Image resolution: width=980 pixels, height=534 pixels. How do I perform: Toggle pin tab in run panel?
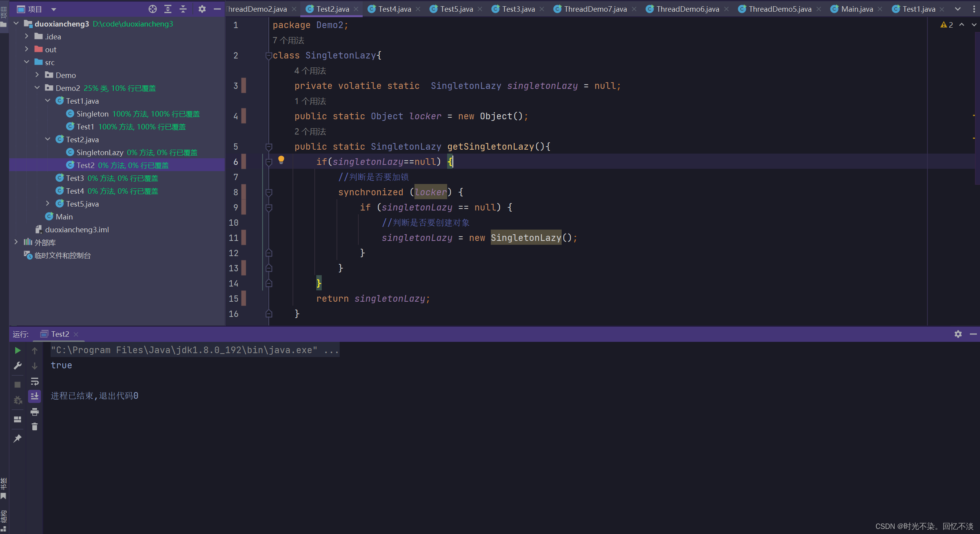coord(18,439)
